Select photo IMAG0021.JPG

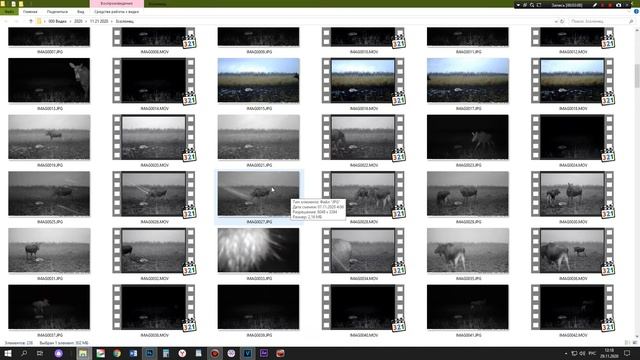[258, 137]
